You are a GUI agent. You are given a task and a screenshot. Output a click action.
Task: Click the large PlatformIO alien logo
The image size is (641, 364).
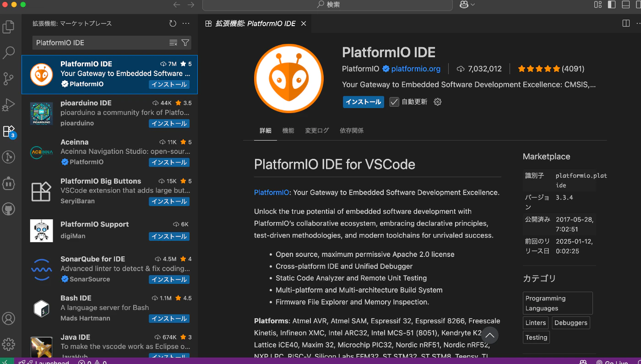coord(289,78)
